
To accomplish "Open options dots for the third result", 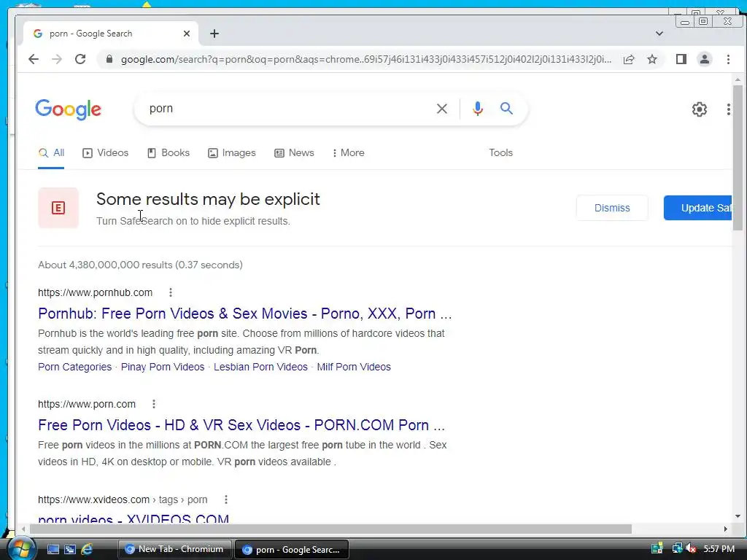I will coord(226,499).
